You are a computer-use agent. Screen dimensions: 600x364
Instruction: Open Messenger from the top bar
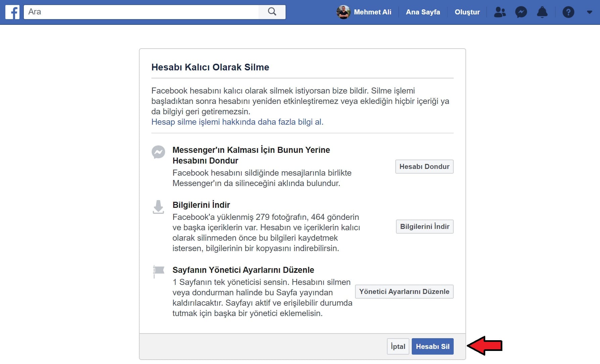click(521, 12)
